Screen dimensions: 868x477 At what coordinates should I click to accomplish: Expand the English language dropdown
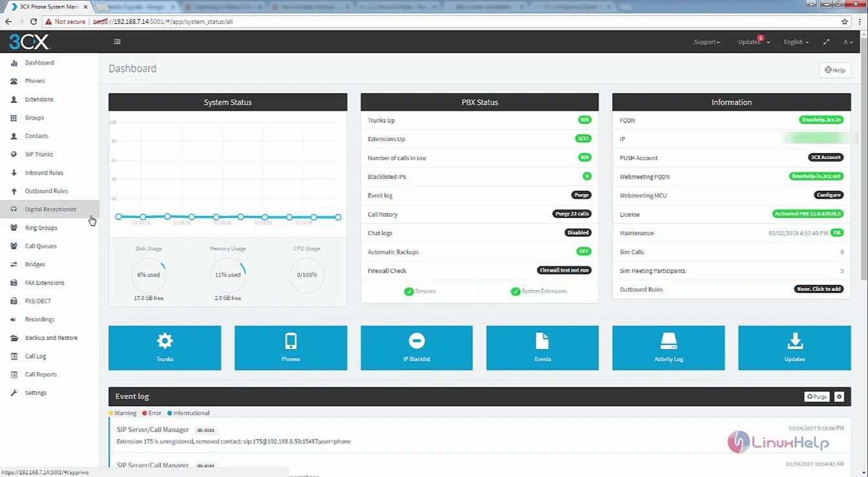[796, 42]
